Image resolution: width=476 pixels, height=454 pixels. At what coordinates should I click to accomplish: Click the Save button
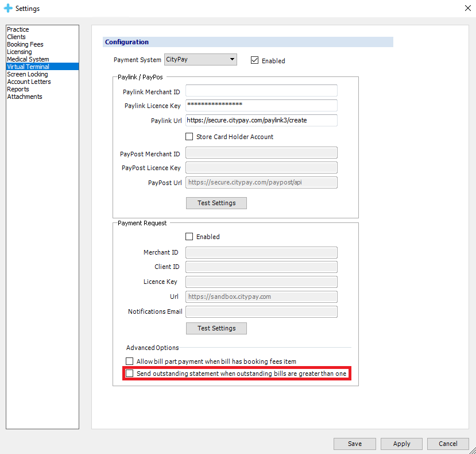(x=355, y=444)
